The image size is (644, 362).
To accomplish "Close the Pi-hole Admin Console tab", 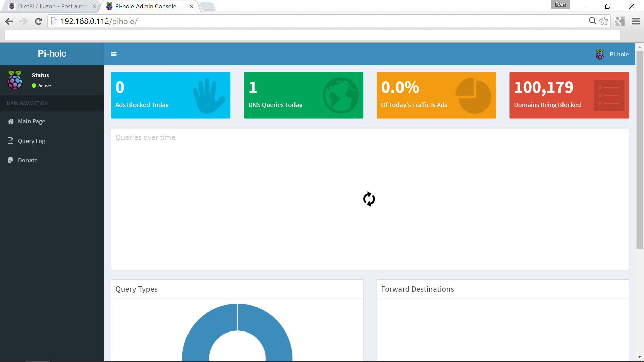I will (191, 6).
